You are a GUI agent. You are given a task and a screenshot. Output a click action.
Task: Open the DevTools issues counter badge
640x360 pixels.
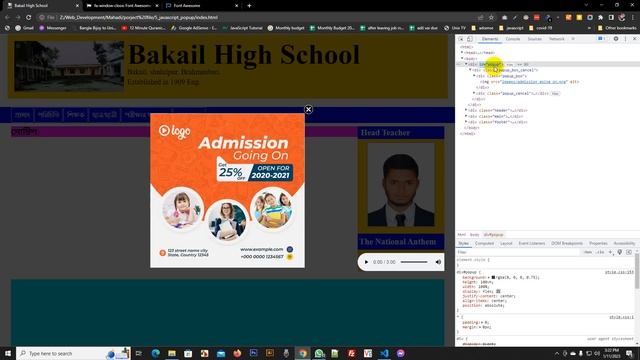602,39
